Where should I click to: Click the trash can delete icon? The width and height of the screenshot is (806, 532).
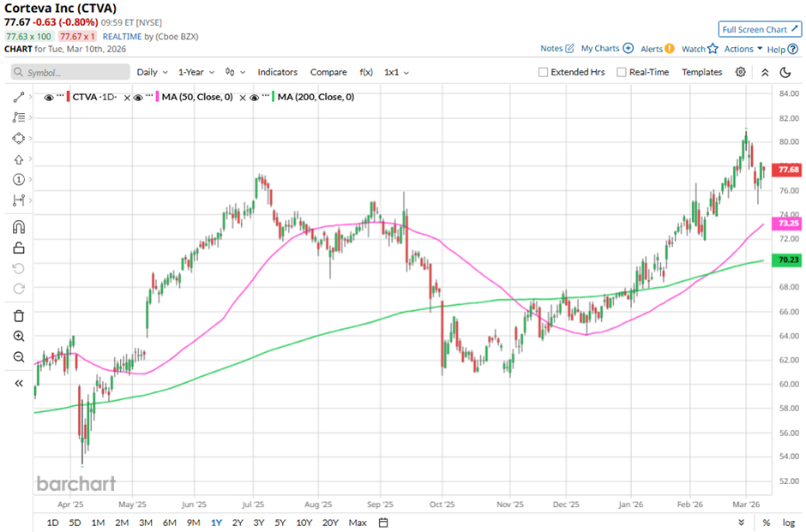19,315
